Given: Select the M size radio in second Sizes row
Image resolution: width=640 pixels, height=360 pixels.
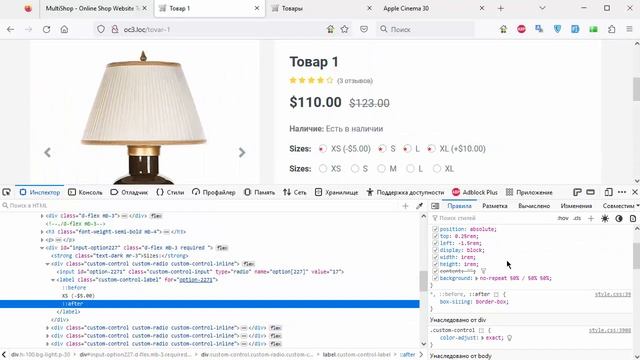Looking at the screenshot, I should coord(381,169).
